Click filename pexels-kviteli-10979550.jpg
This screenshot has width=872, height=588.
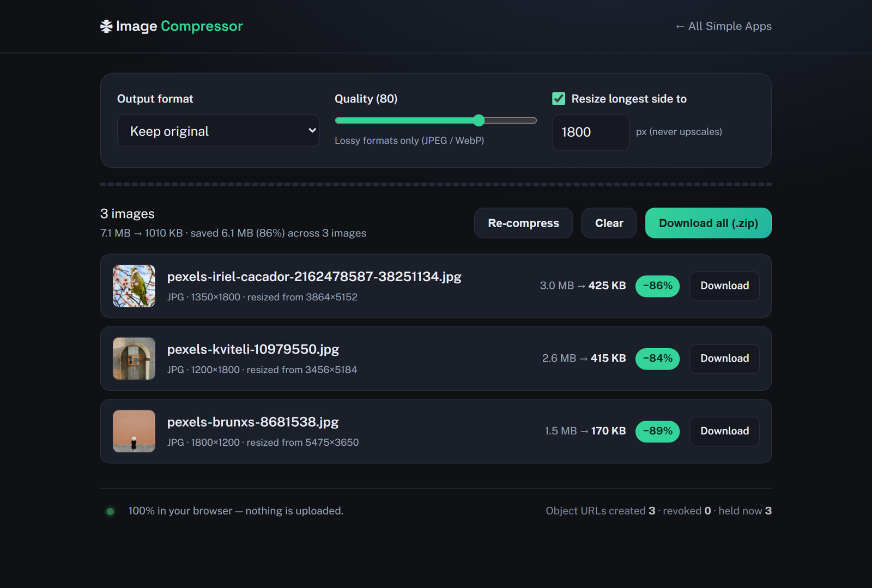[x=253, y=349]
